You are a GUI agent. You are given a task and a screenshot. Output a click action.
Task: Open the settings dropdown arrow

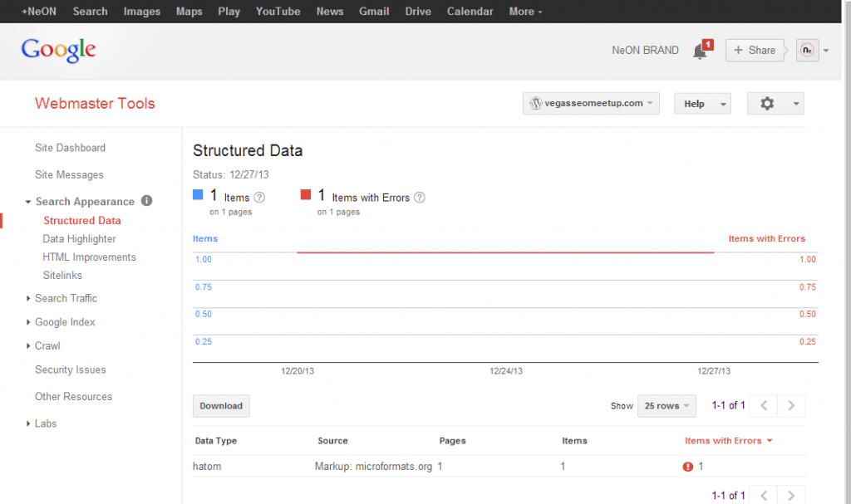(x=796, y=104)
